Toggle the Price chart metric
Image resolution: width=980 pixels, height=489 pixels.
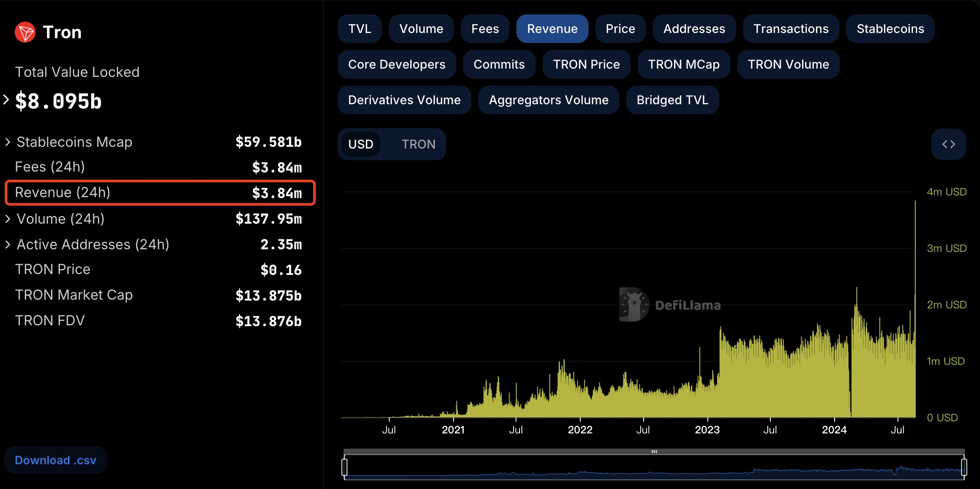pyautogui.click(x=620, y=29)
